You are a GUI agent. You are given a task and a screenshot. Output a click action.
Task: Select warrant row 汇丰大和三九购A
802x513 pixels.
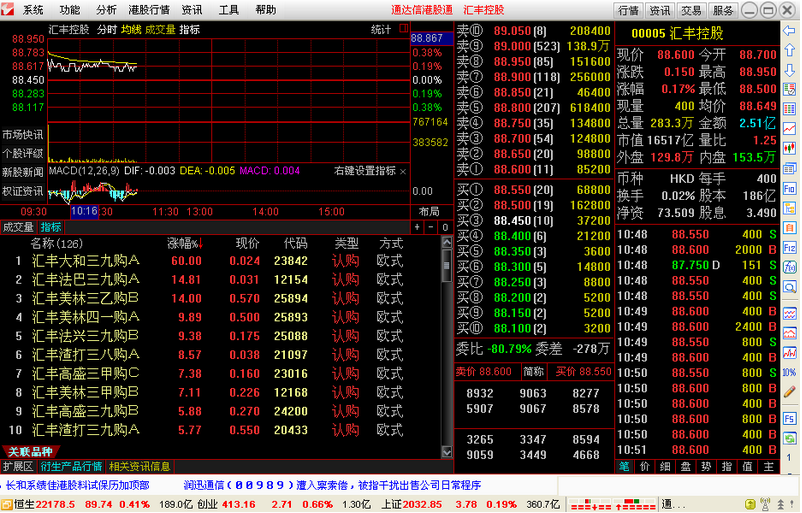(86, 261)
